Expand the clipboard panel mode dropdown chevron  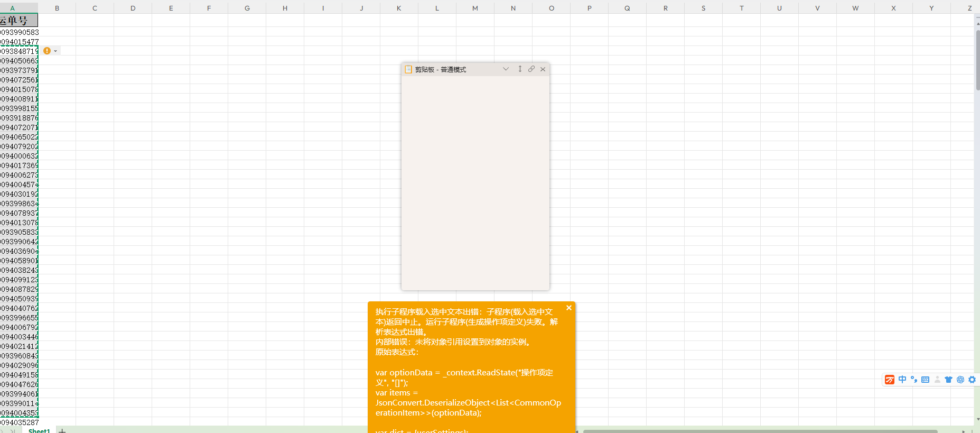tap(506, 69)
